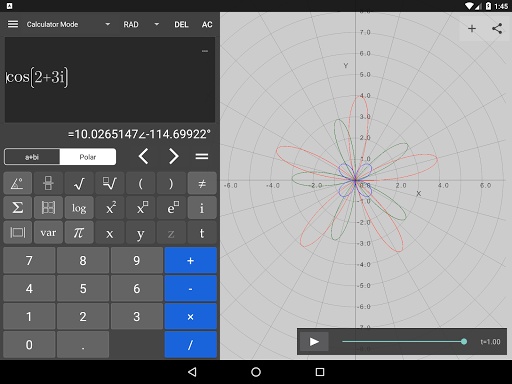Image resolution: width=512 pixels, height=384 pixels.
Task: Open the hamburger menu
Action: pyautogui.click(x=13, y=24)
